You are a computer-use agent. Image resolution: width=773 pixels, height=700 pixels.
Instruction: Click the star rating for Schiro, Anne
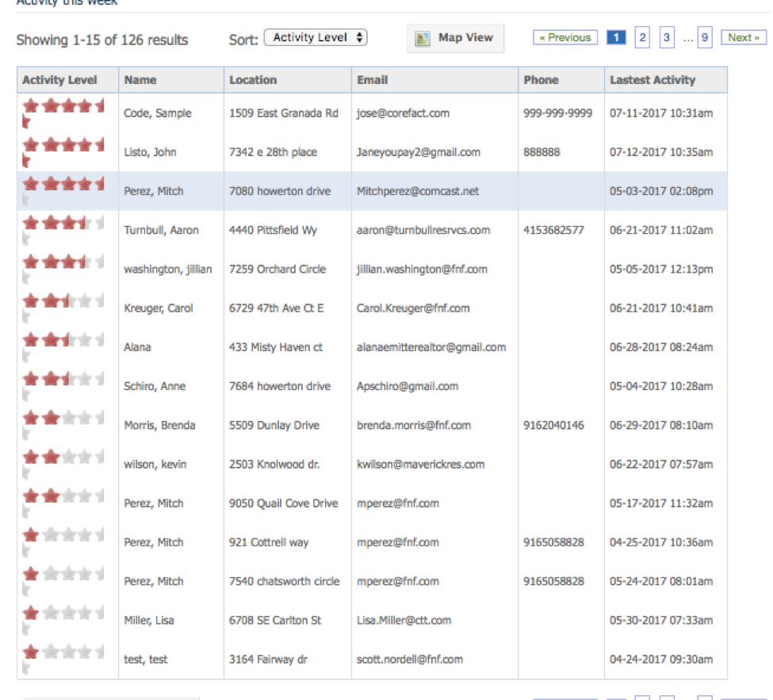tap(63, 385)
